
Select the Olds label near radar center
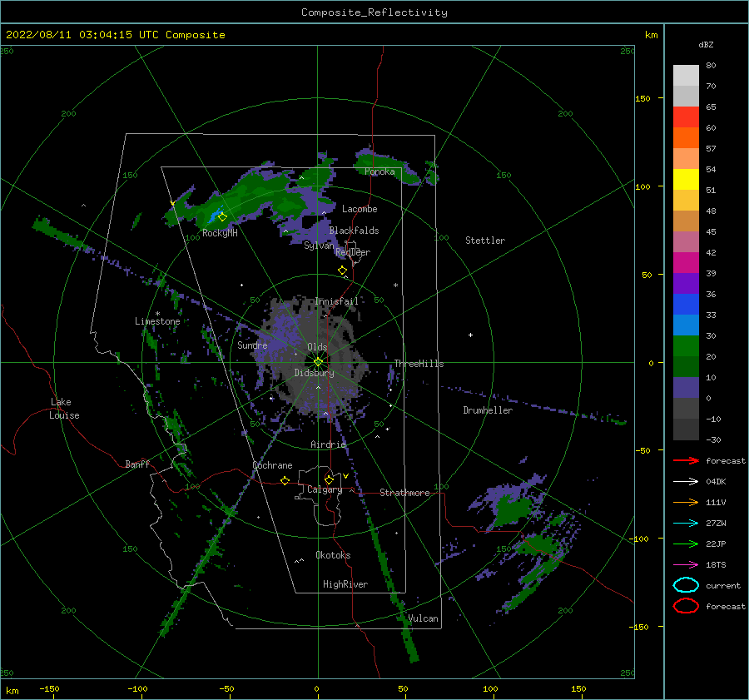(x=317, y=347)
